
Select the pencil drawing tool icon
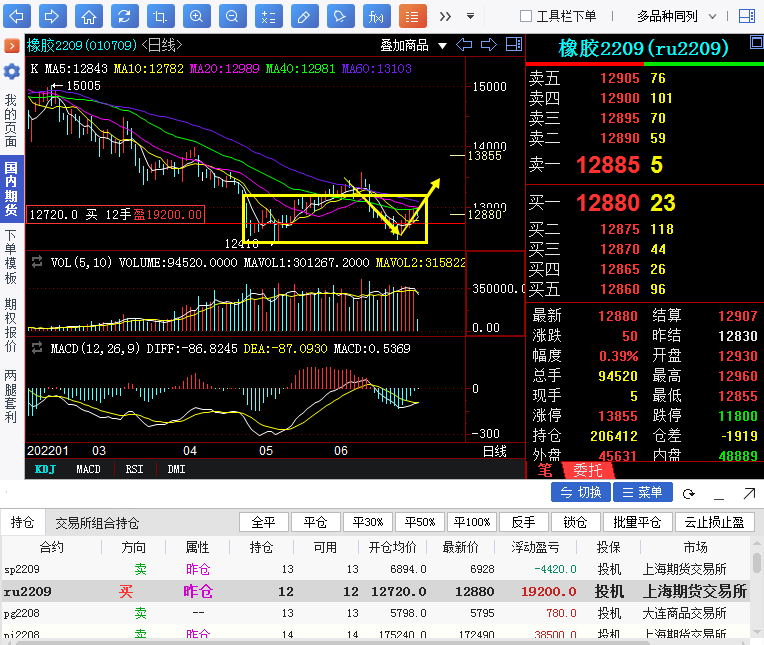(x=304, y=16)
